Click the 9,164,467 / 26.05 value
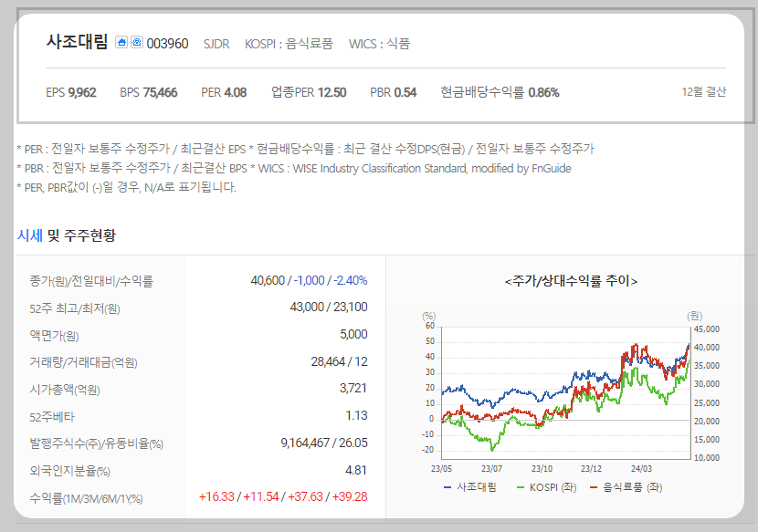The width and height of the screenshot is (758, 532). (x=324, y=443)
